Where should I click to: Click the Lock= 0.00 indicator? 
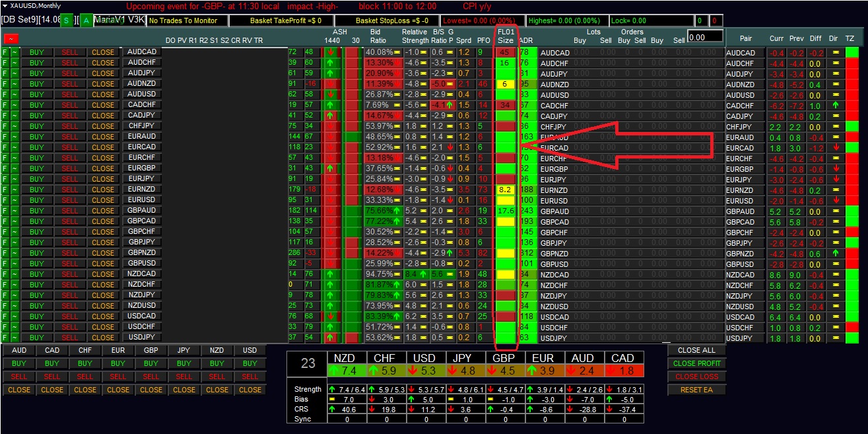coord(650,21)
